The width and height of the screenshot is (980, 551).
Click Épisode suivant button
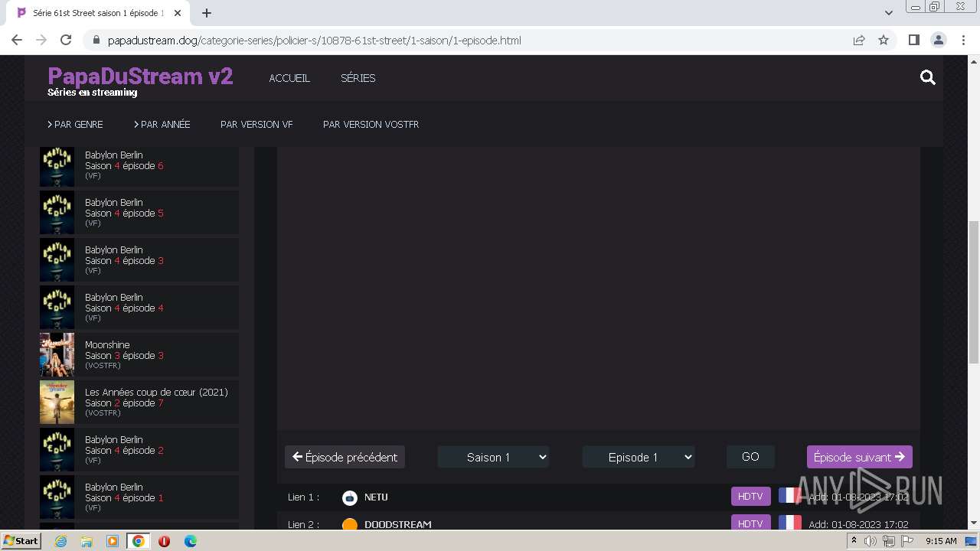tap(859, 457)
